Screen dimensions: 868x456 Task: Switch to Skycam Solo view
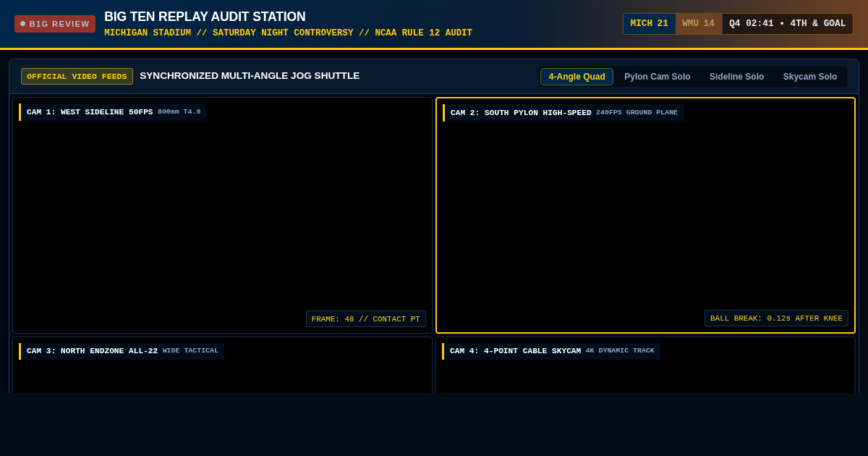[x=810, y=77]
